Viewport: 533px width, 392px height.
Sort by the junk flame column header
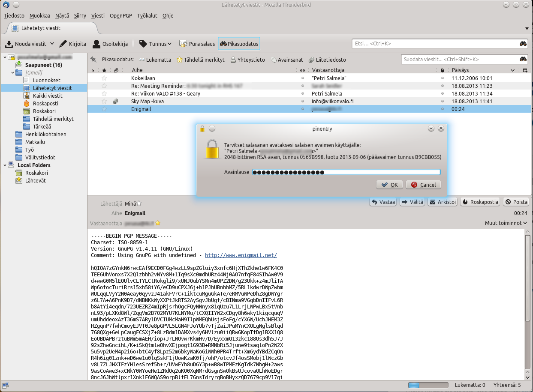pos(443,70)
